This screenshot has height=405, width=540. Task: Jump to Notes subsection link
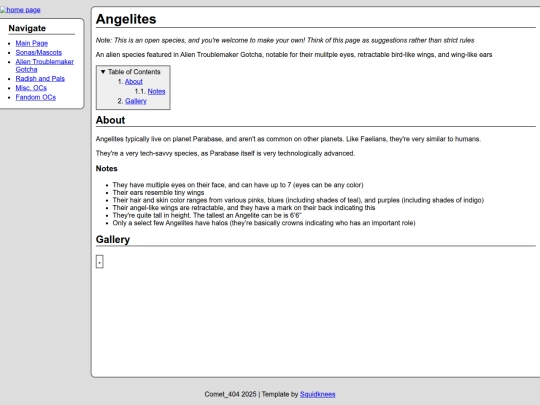click(156, 91)
